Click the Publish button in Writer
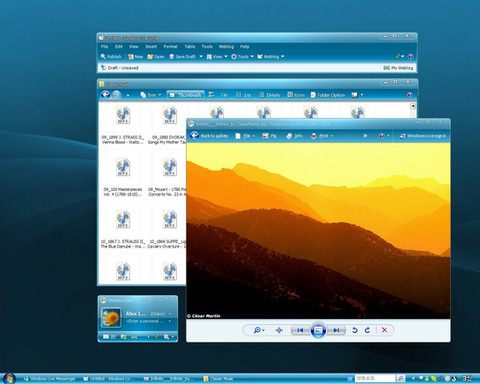 coord(111,57)
